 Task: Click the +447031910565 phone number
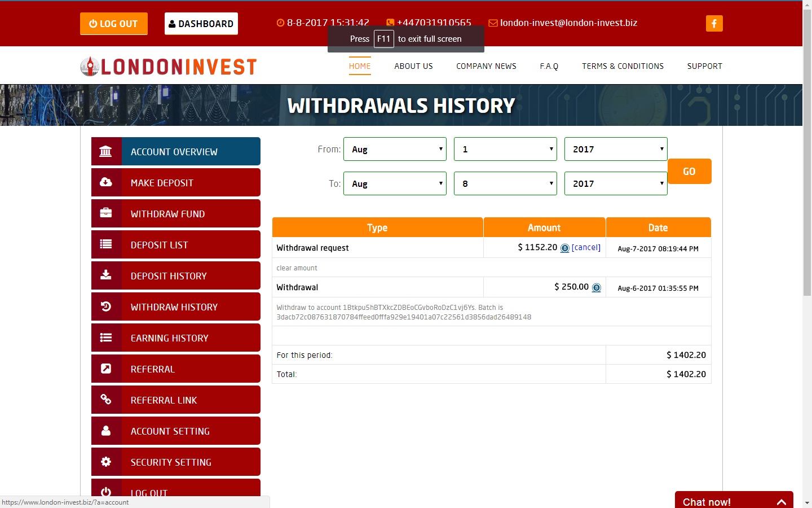434,23
